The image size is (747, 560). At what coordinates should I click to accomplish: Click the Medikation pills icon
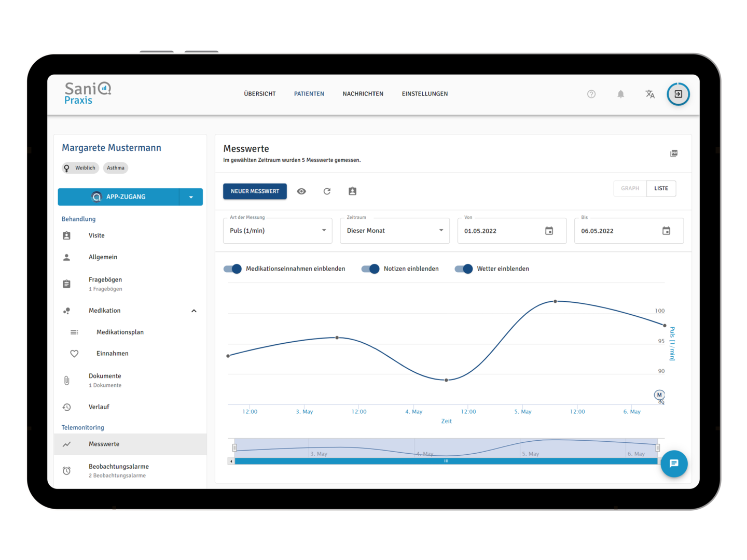[x=66, y=311]
